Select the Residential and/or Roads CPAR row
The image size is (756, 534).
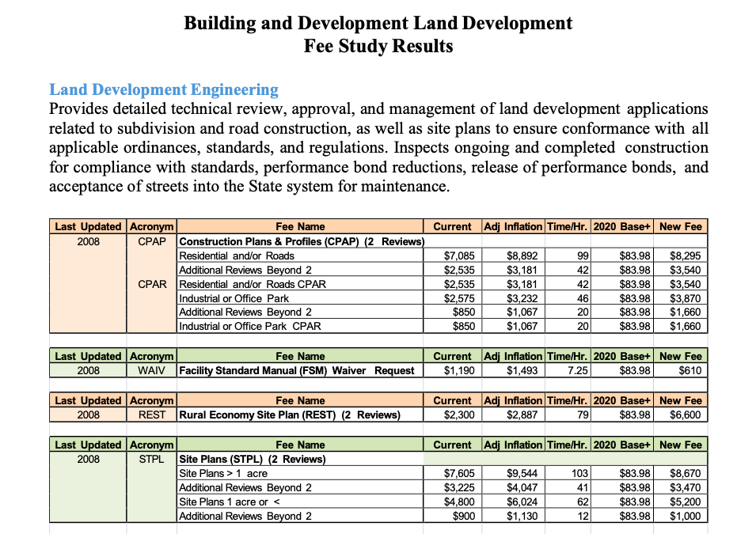pyautogui.click(x=253, y=284)
